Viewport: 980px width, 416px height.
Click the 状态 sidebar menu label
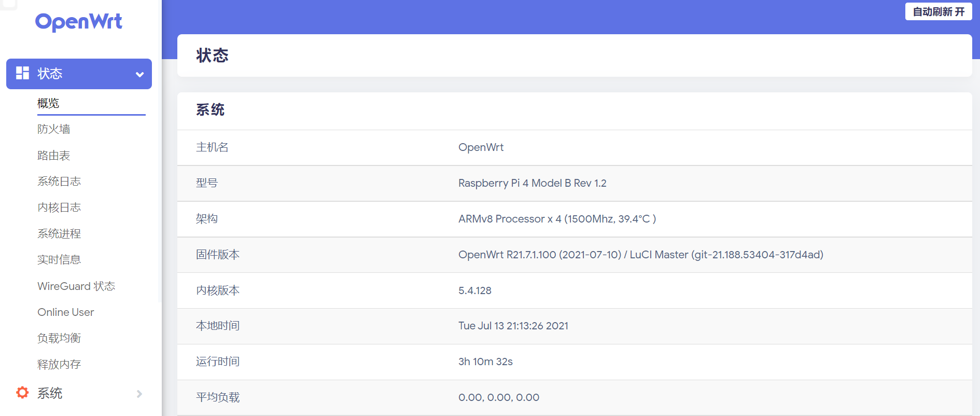click(x=50, y=74)
